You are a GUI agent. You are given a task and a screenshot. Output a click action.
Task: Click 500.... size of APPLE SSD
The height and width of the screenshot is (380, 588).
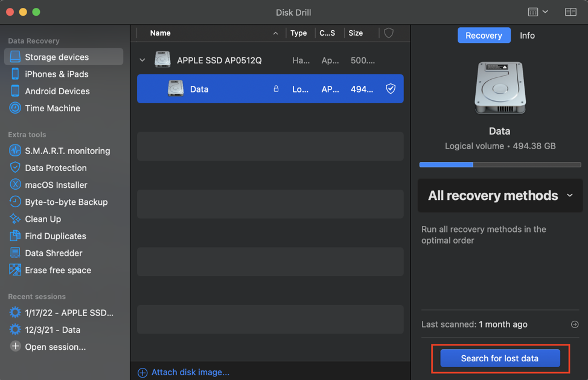tap(363, 60)
